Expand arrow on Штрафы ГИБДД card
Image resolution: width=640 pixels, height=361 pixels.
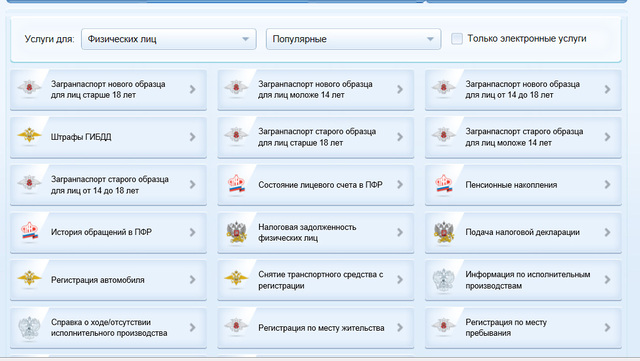click(x=193, y=137)
